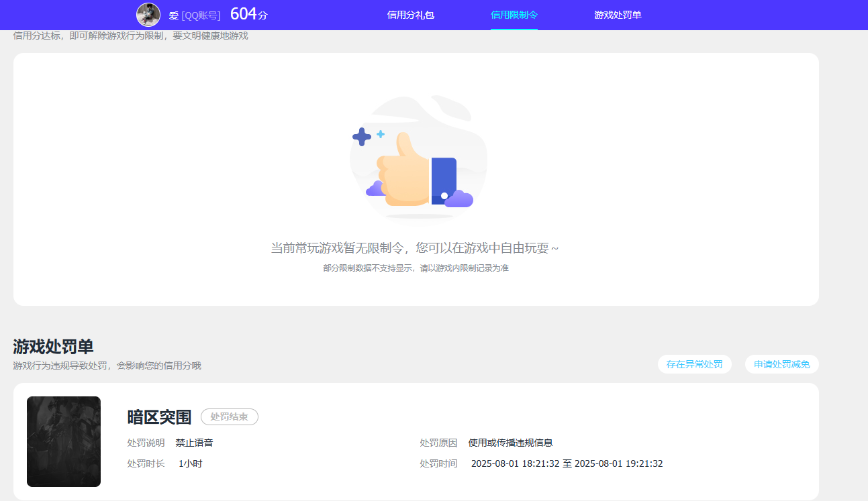Click the 当前常玩游戏暂无限制令 message
The height and width of the screenshot is (501, 868).
point(415,248)
